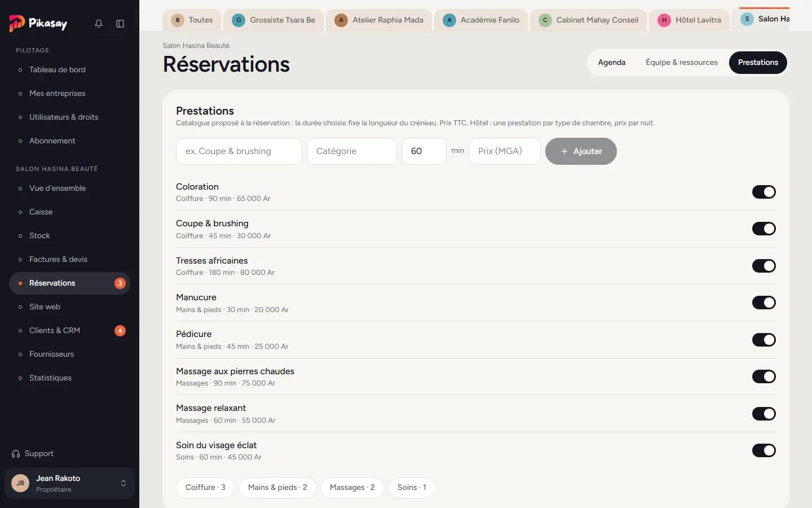
Task: Filter by Massages · 2 chip
Action: [x=352, y=488]
